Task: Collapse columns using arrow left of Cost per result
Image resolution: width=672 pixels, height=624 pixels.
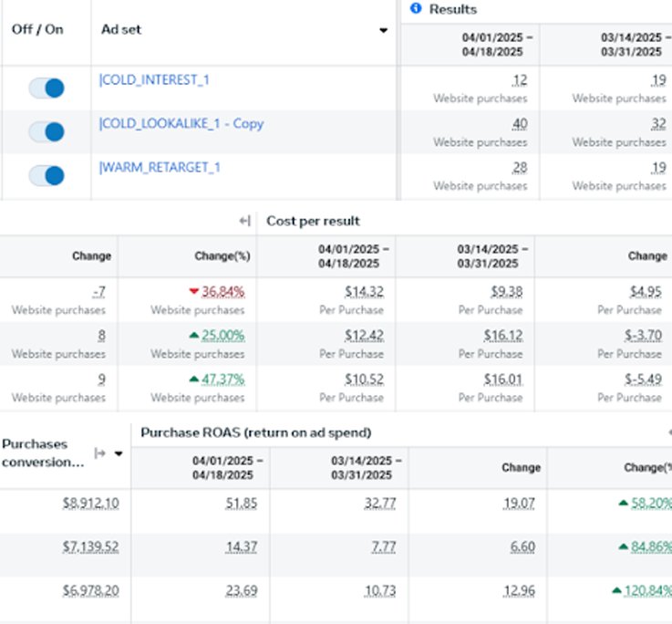Action: click(244, 221)
